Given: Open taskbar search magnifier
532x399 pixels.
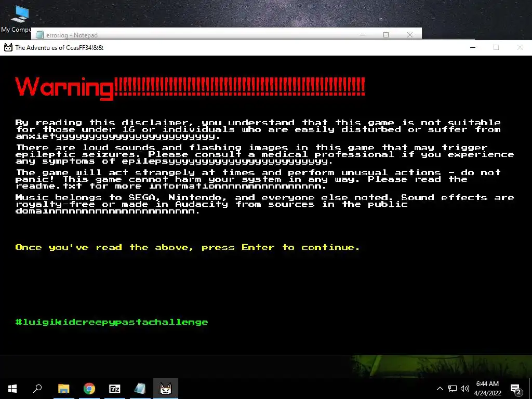Looking at the screenshot, I should click(x=37, y=389).
